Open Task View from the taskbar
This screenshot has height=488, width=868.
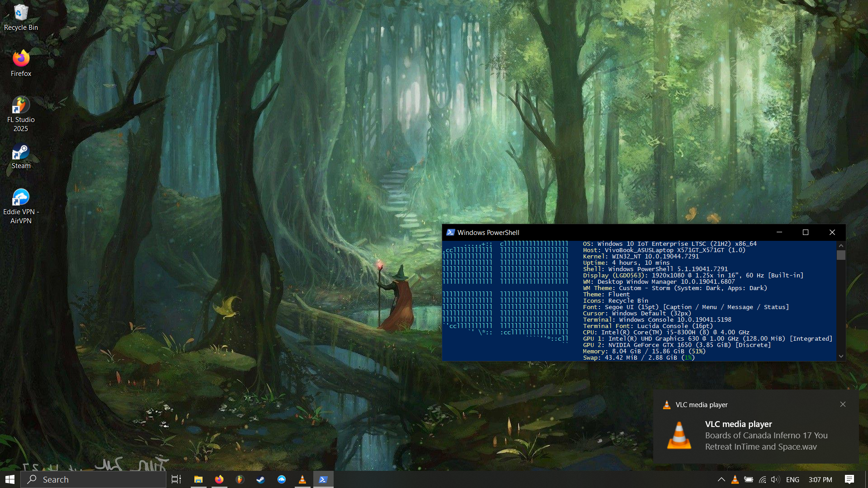pyautogui.click(x=176, y=479)
